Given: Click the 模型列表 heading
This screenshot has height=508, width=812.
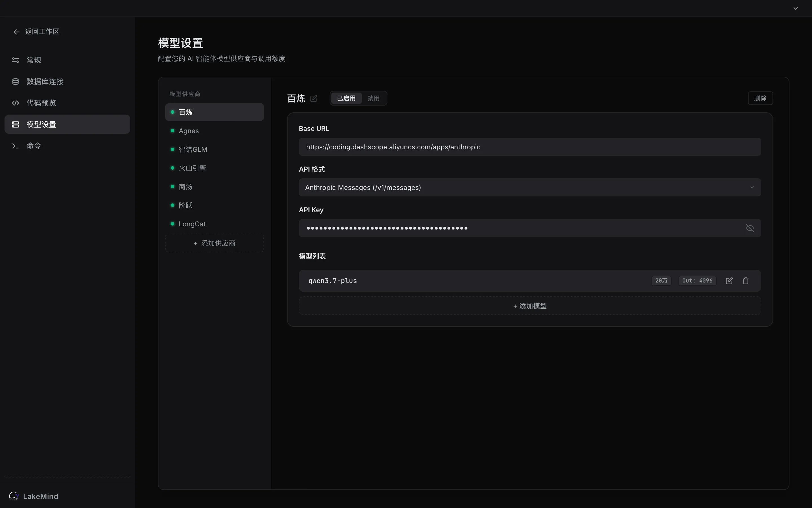Looking at the screenshot, I should pyautogui.click(x=312, y=256).
